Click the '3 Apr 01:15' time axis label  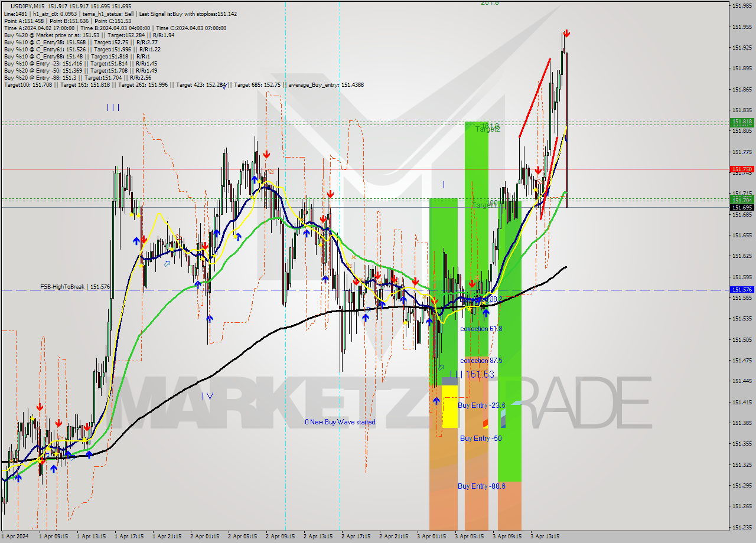click(431, 537)
